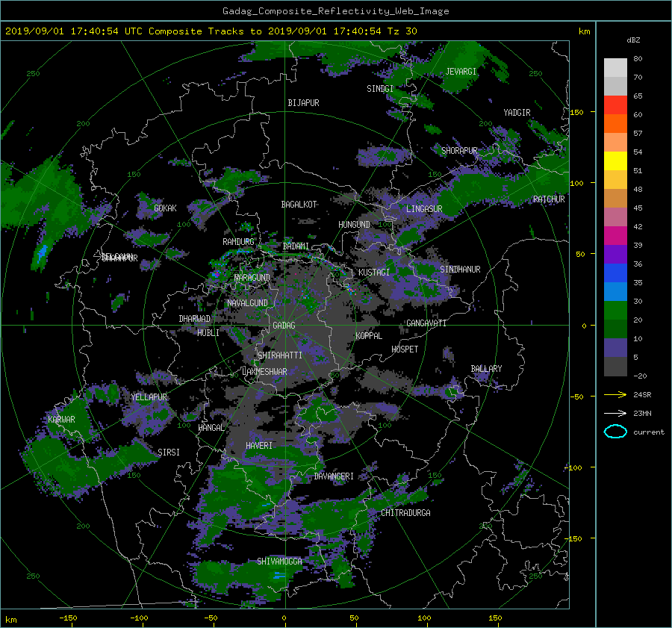Select the BIJAPUR city label

click(x=303, y=103)
